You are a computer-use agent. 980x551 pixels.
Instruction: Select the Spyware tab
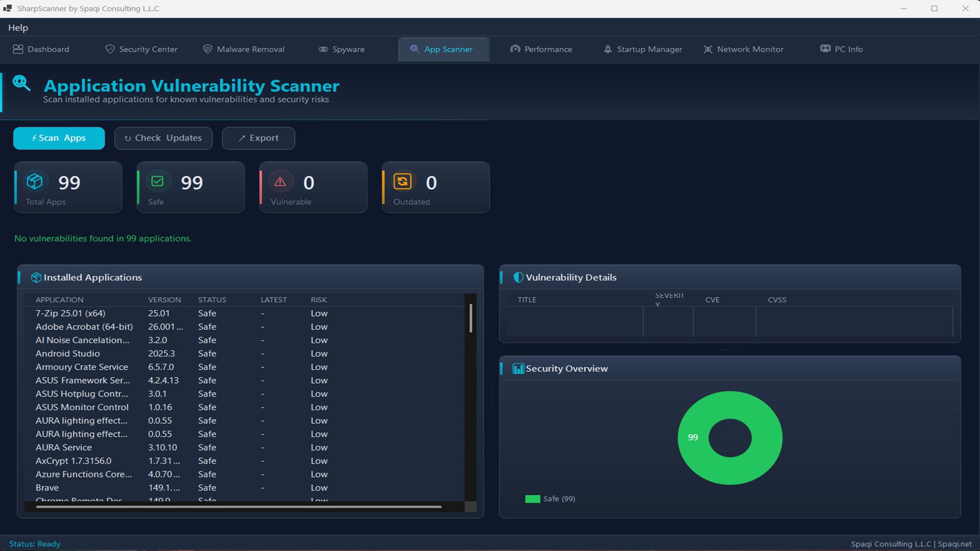[x=341, y=49]
